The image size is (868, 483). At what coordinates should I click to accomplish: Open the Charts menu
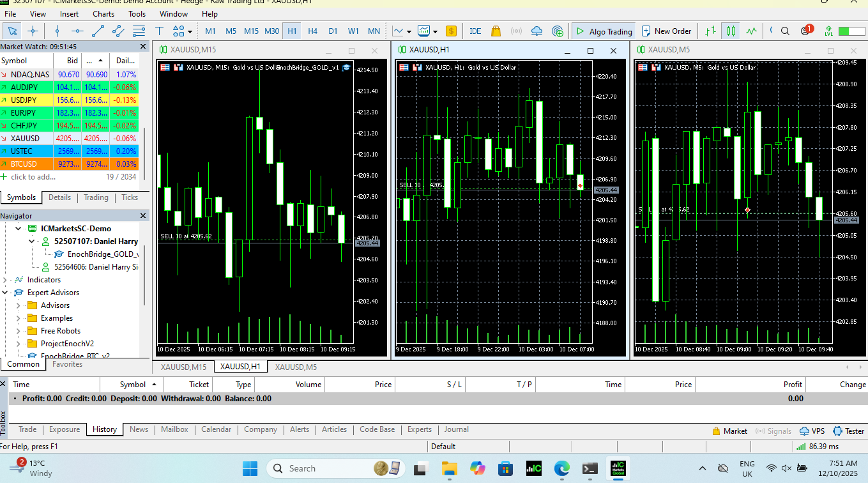tap(103, 13)
